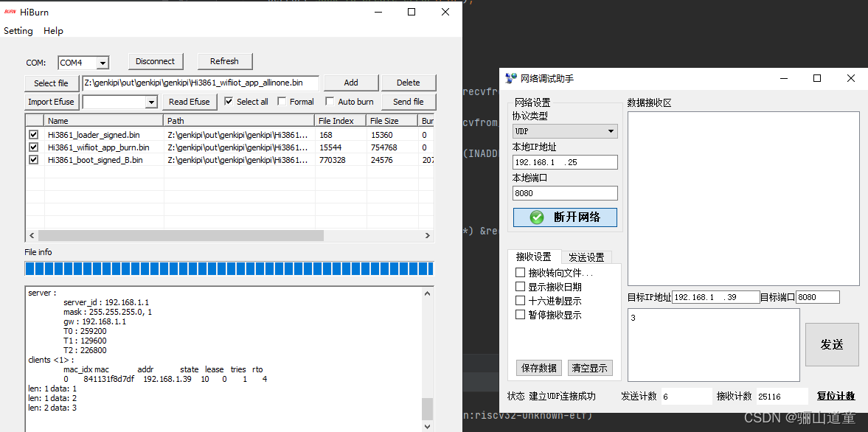This screenshot has height=432, width=868.
Task: Click file index value 770328
Action: [333, 160]
